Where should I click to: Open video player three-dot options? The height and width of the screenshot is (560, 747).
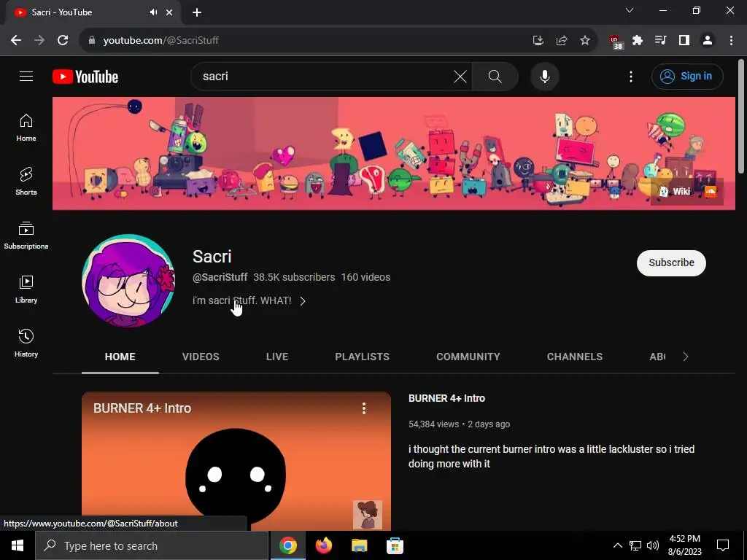pos(364,408)
